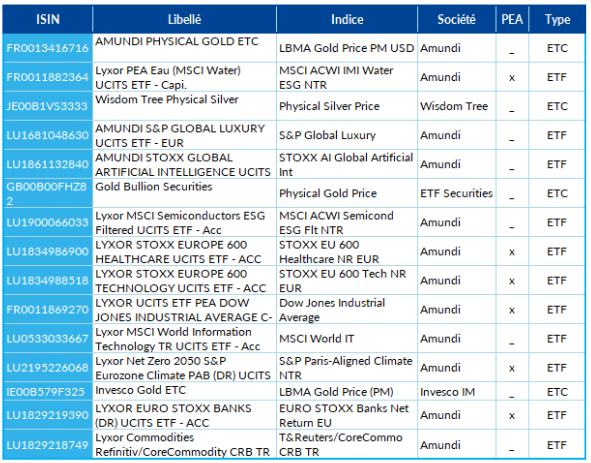Select ISIN LU2195226068
This screenshot has height=463, width=591.
[x=47, y=368]
